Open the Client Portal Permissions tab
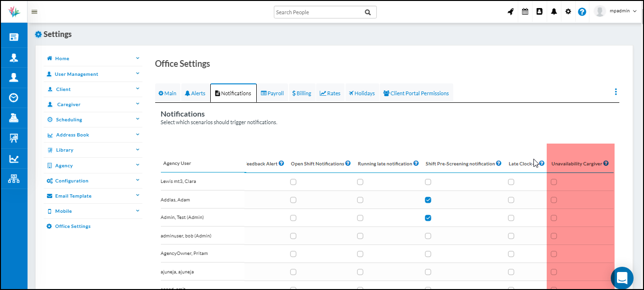 tap(416, 92)
